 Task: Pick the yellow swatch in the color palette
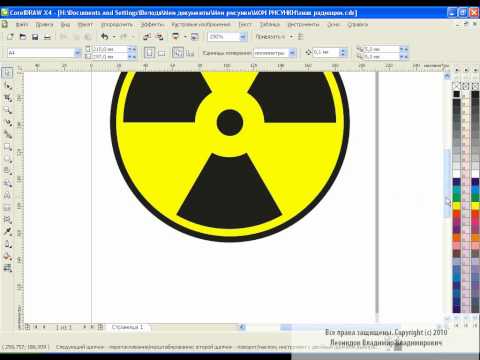pyautogui.click(x=456, y=206)
